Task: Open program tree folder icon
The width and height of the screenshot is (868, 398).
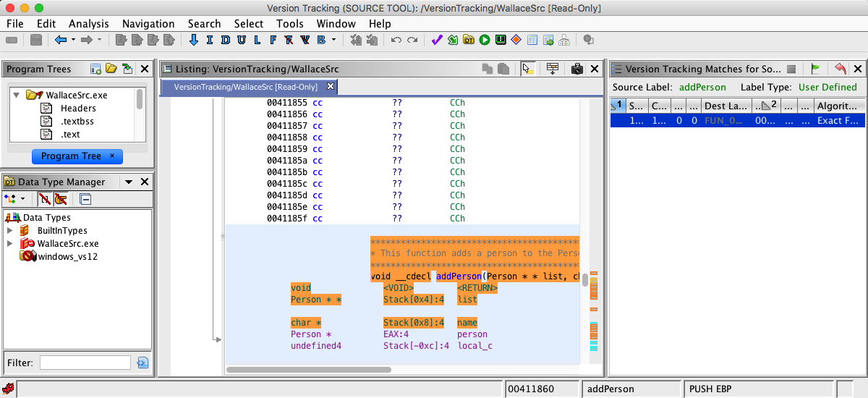Action: 111,69
